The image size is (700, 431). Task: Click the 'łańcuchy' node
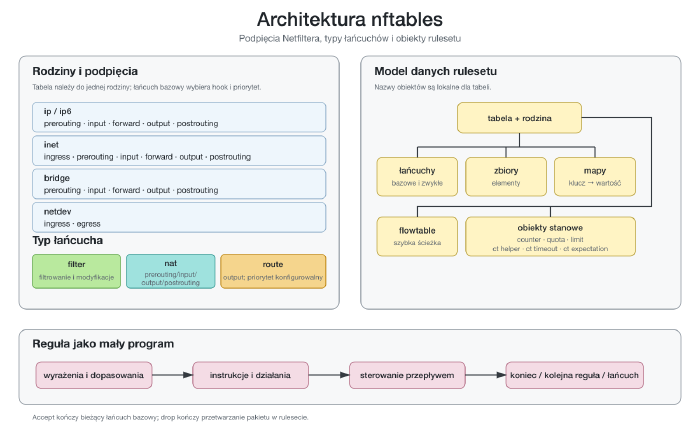(417, 176)
